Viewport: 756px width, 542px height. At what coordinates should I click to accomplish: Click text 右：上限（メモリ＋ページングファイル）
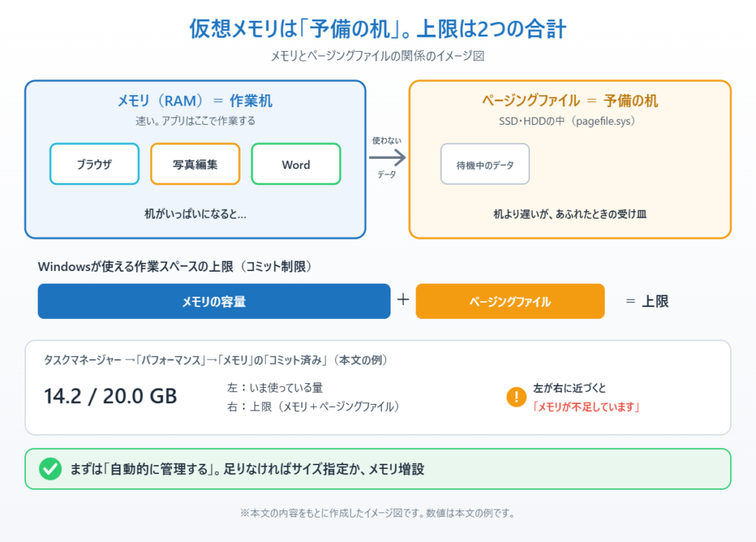[x=314, y=407]
